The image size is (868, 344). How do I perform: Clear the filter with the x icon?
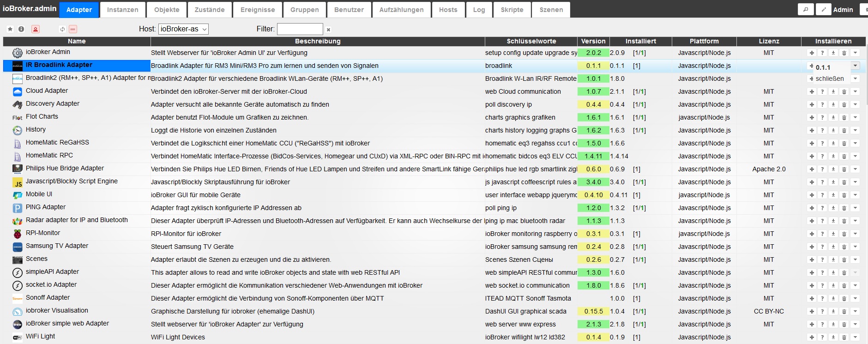pos(328,30)
